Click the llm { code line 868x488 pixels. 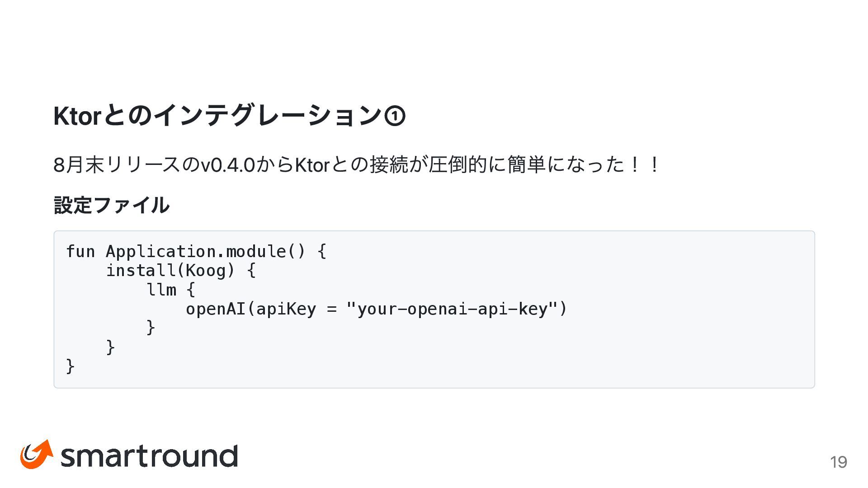coord(170,290)
